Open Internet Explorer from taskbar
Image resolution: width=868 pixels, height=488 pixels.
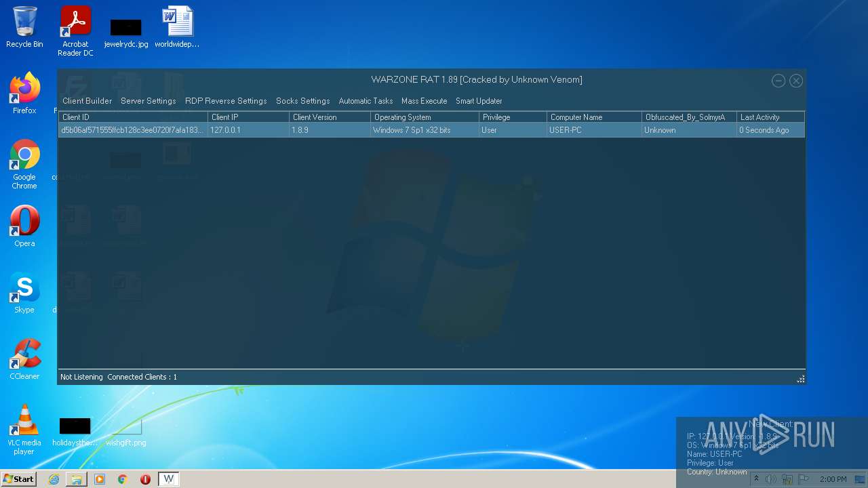coord(54,479)
